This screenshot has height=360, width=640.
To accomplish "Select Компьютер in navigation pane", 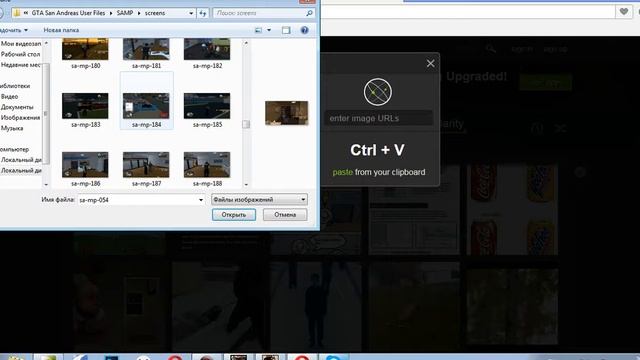I will point(15,150).
